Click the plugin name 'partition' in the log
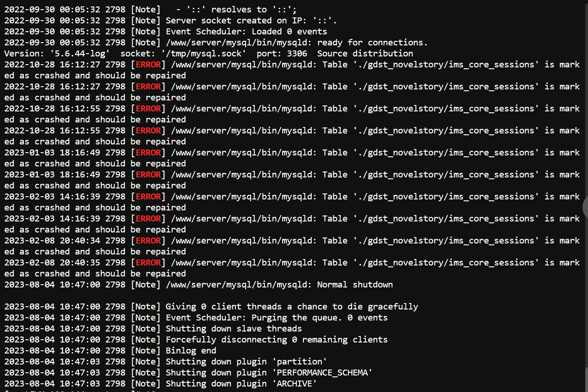 click(x=299, y=361)
